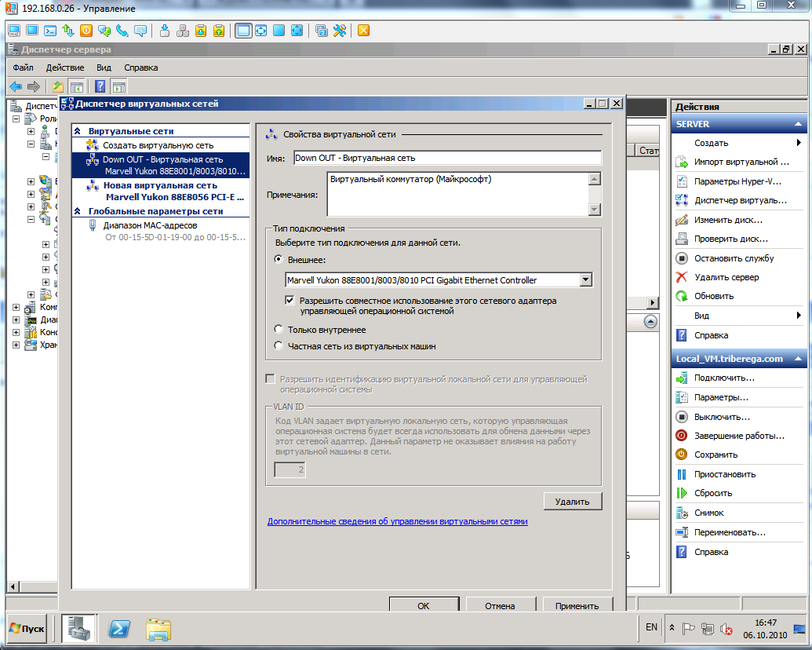Open Windows Explorer folder taskbar icon
The image size is (812, 650).
coord(158,630)
